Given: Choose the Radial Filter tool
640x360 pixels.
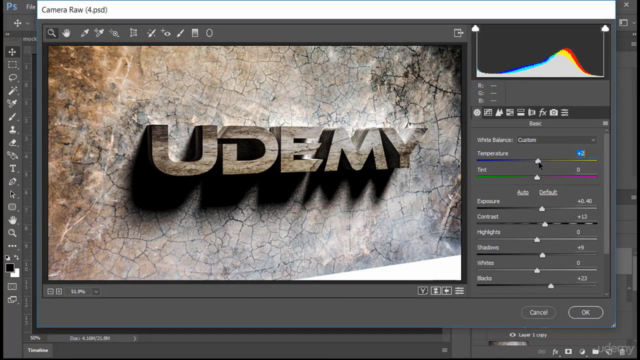Looking at the screenshot, I should (x=209, y=33).
